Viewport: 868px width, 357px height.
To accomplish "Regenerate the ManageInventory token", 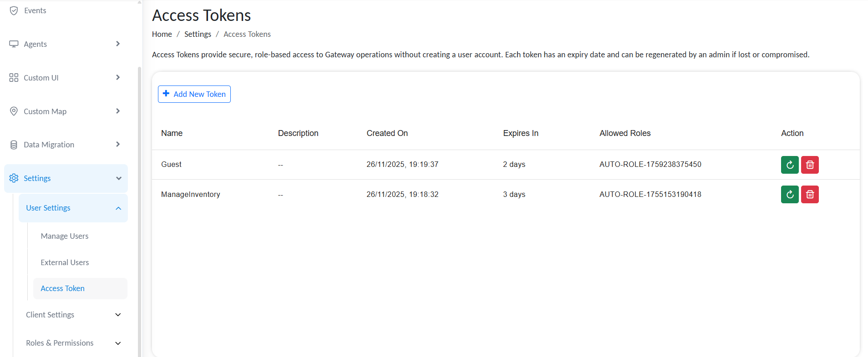I will (x=790, y=195).
